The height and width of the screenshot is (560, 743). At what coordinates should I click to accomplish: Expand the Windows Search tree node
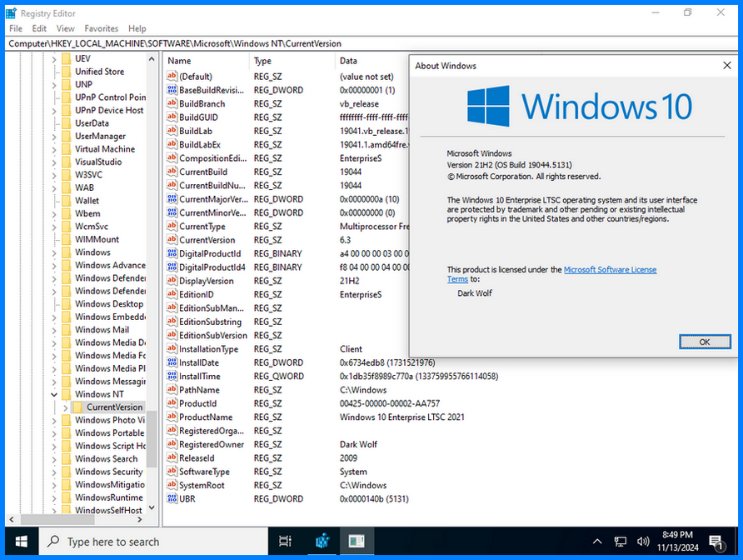pyautogui.click(x=53, y=459)
